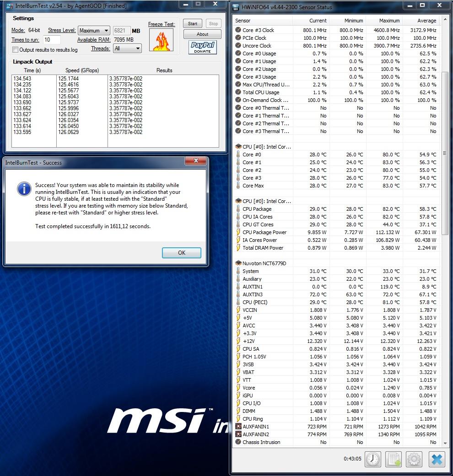Click the scrollbar up arrow in HWiNFO
The width and height of the screenshot is (453, 476).
coord(445,19)
